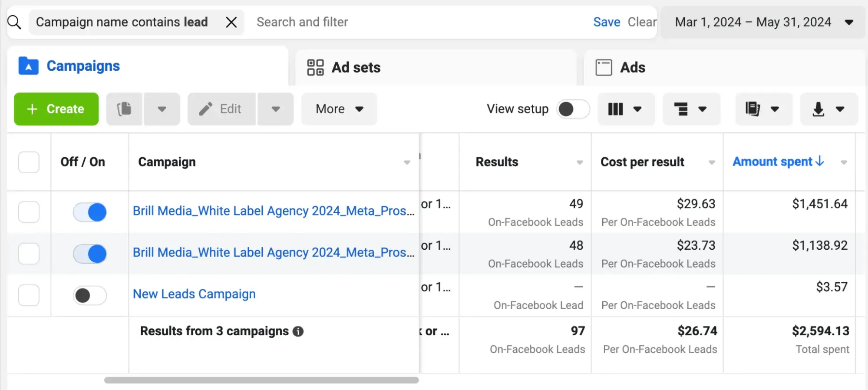Screen dimensions: 868x390
Task: Open the date range dropdown
Action: coord(763,22)
